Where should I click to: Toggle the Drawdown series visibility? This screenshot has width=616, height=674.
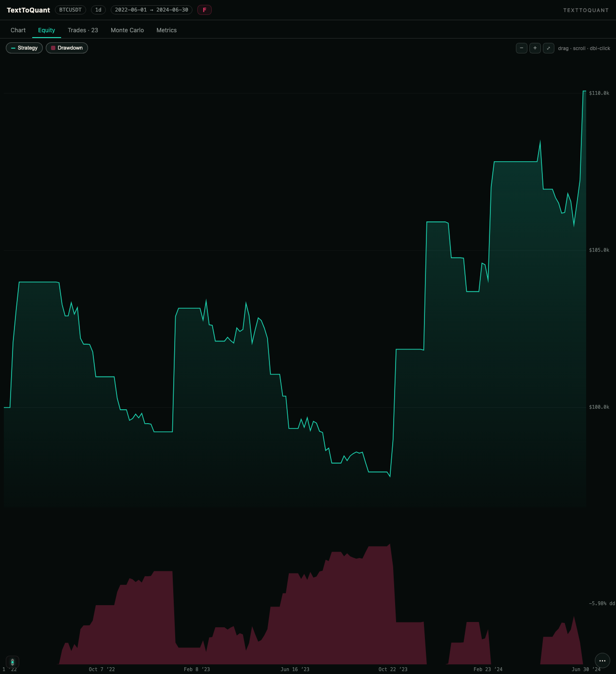click(67, 48)
